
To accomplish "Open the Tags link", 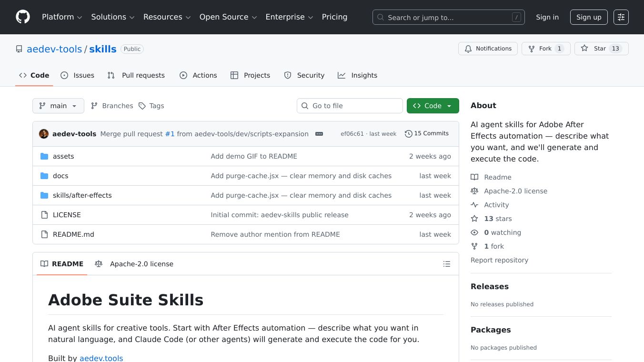I will (x=151, y=106).
